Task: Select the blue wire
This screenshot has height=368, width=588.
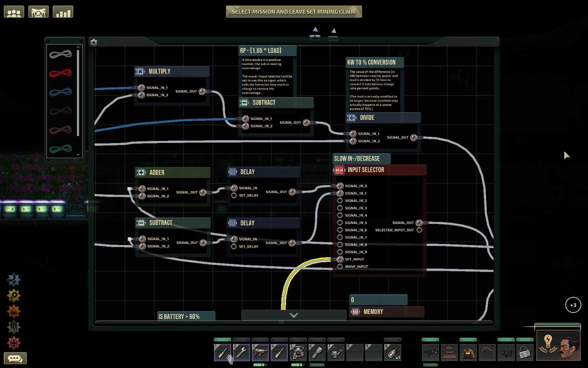Action: click(61, 92)
